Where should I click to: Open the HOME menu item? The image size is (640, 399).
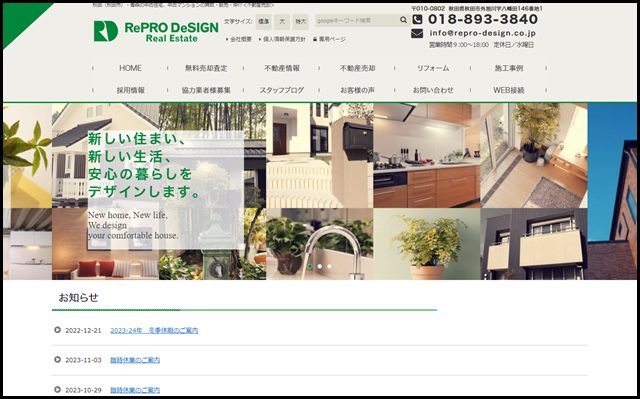tap(130, 68)
